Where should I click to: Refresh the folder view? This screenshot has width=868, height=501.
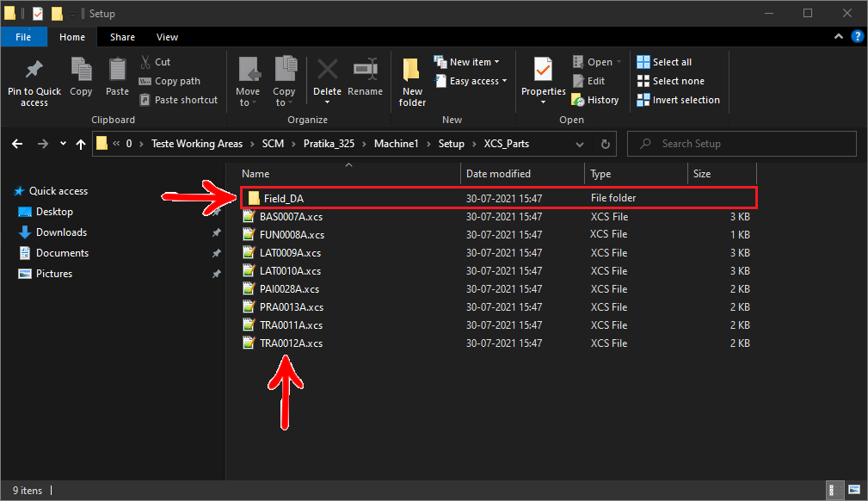[x=606, y=144]
